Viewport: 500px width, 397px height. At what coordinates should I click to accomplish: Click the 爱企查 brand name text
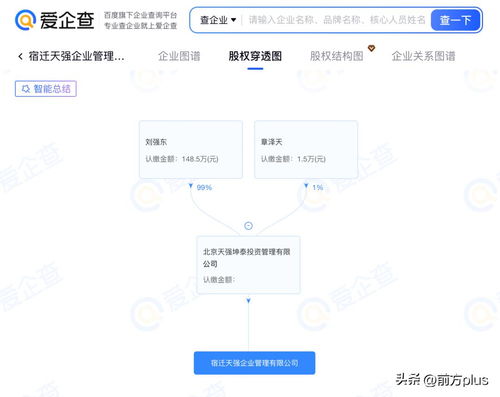67,20
